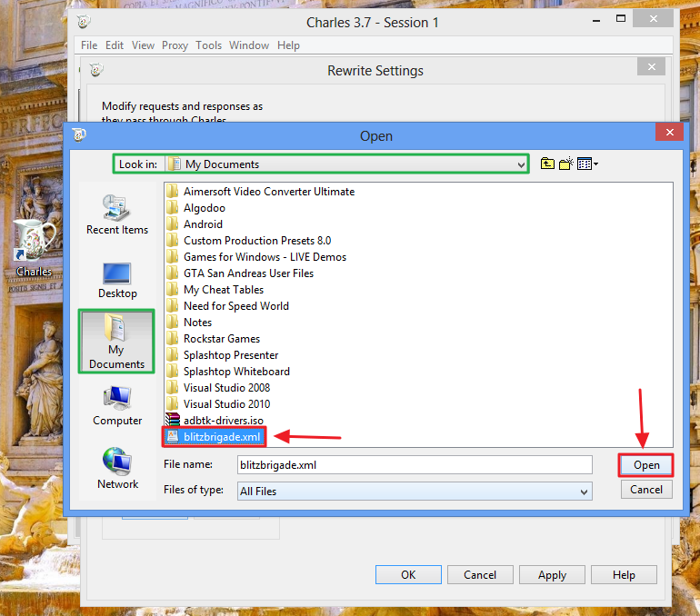Click the Open button in the Open dialog
The image size is (700, 616).
[646, 465]
